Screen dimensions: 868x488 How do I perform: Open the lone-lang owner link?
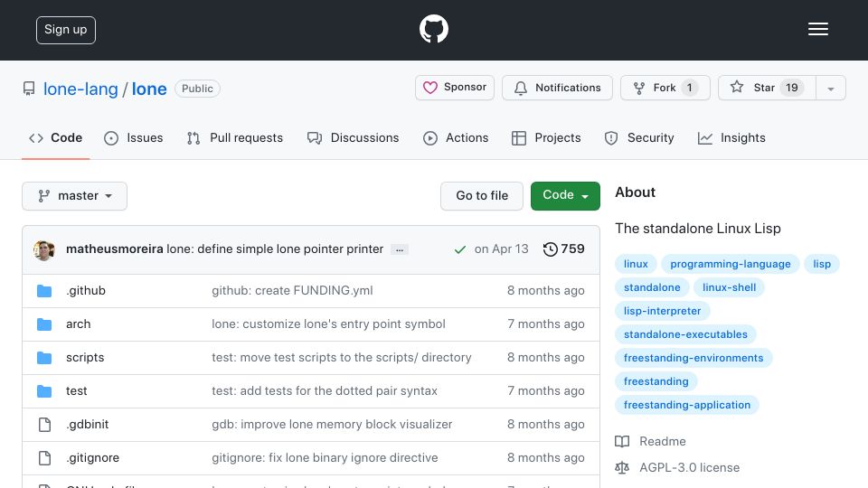[x=80, y=89]
